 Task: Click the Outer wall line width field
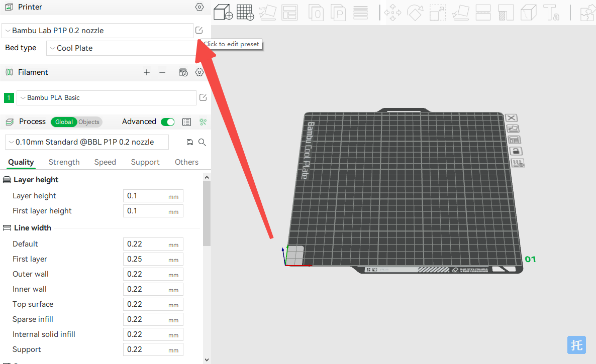pos(153,274)
